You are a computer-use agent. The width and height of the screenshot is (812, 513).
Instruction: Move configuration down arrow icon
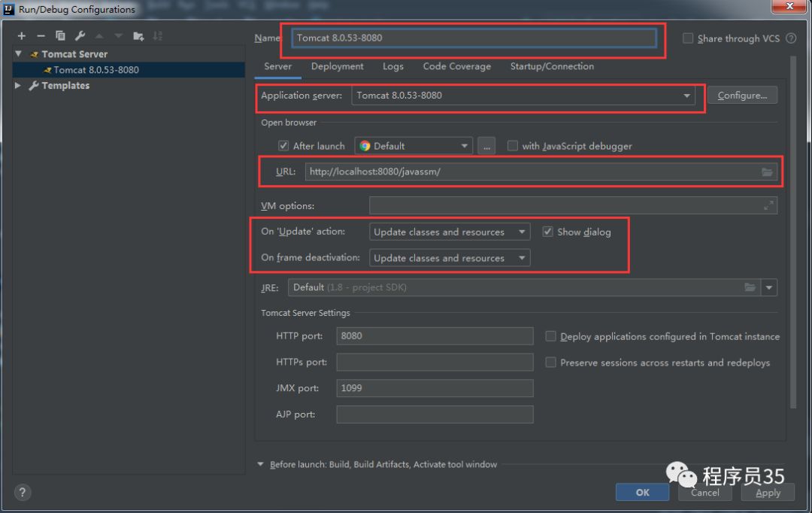(119, 36)
